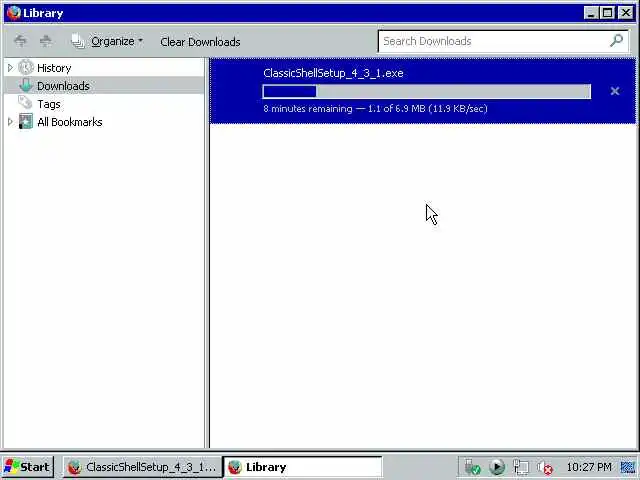Click the Organize stacked pages icon

click(78, 41)
